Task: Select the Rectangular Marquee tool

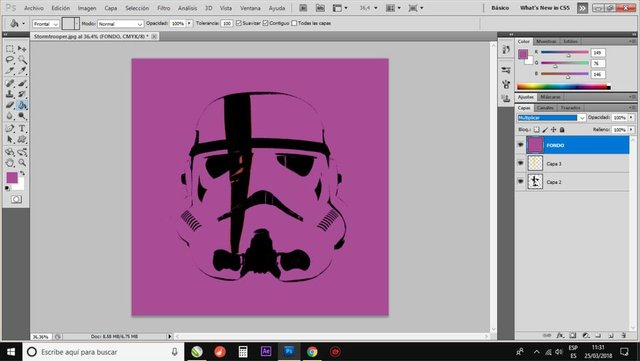Action: coord(10,49)
